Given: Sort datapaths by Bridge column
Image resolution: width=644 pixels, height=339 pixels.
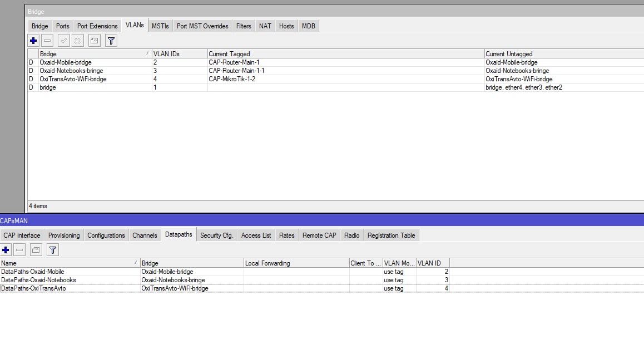Looking at the screenshot, I should (192, 263).
